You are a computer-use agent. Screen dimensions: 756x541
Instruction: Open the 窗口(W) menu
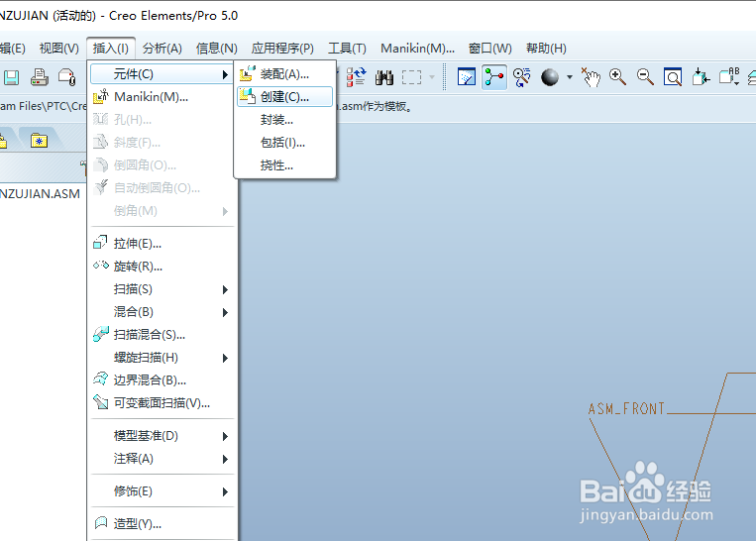(x=490, y=49)
